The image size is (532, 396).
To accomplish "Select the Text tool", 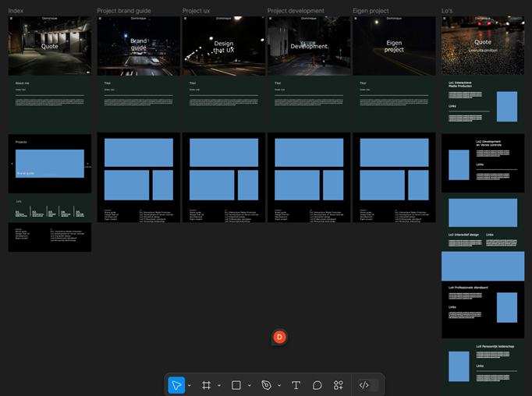I will coord(296,385).
